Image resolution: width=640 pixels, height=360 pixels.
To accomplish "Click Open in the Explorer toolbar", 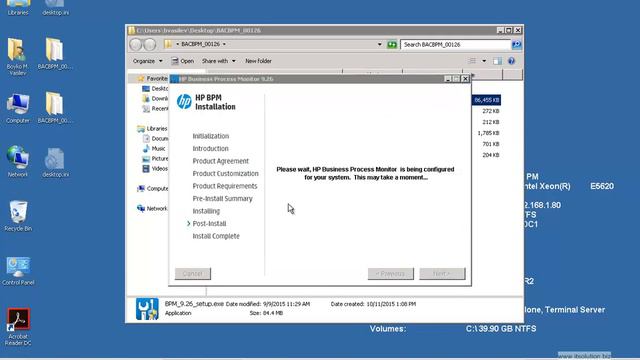I will (x=182, y=61).
